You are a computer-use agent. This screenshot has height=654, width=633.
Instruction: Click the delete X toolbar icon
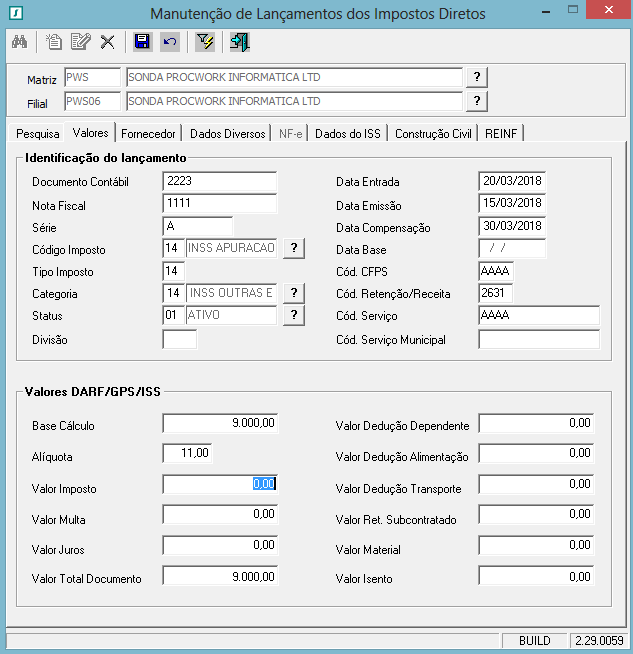[107, 42]
